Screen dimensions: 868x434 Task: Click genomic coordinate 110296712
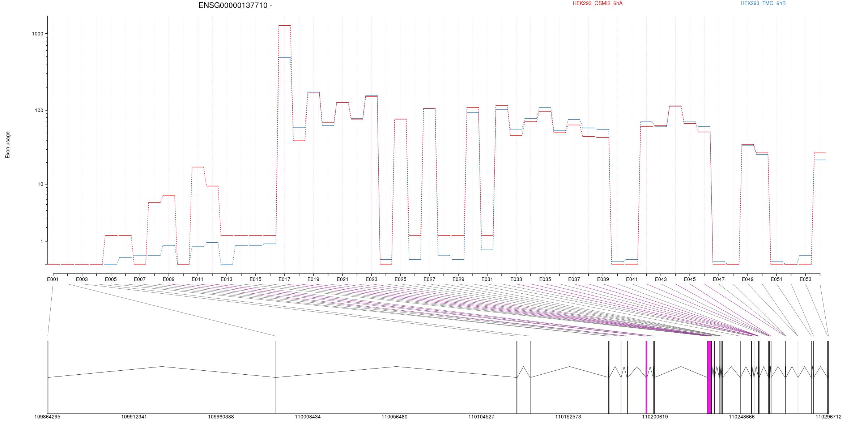(x=829, y=417)
